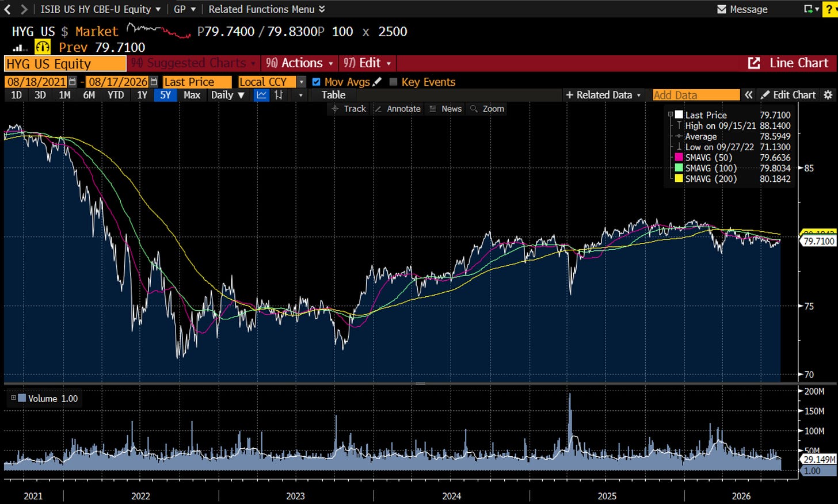Open the Edit dropdown menu
This screenshot has height=504, width=838.
[367, 63]
